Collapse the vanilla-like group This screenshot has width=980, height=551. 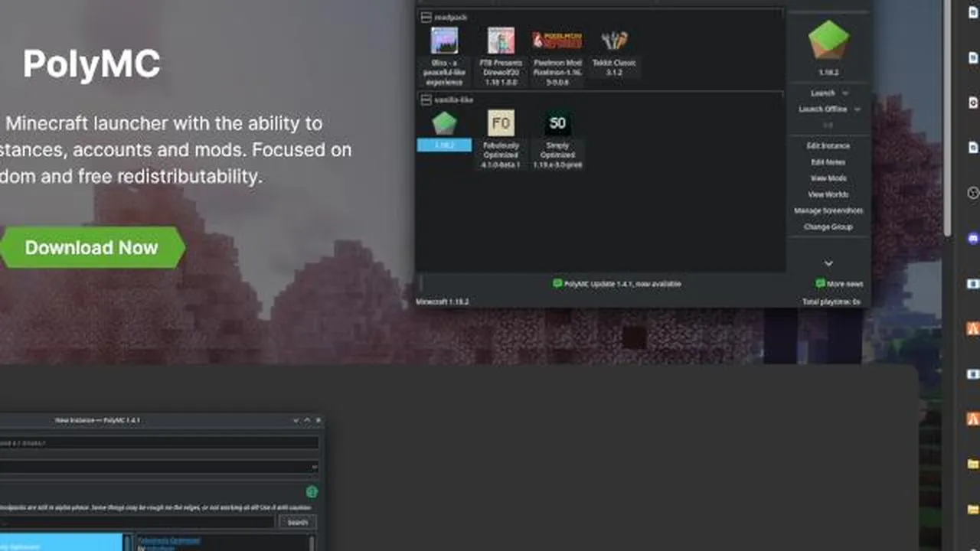[426, 99]
